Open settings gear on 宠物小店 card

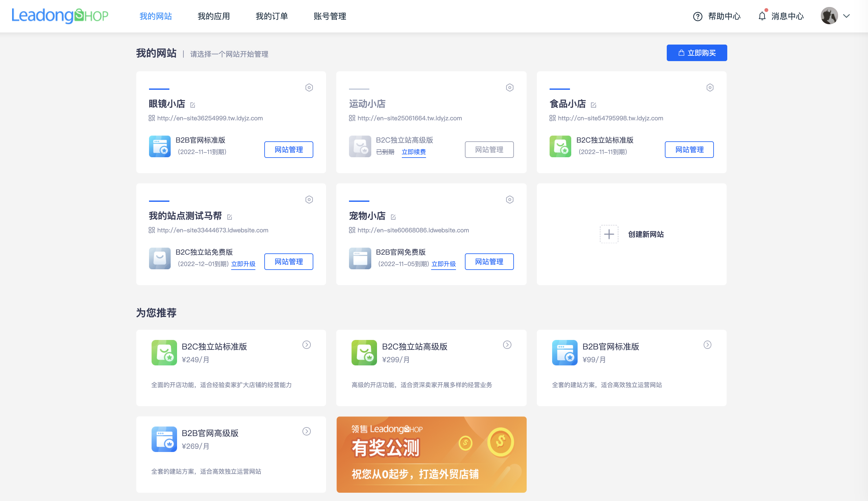(x=509, y=200)
